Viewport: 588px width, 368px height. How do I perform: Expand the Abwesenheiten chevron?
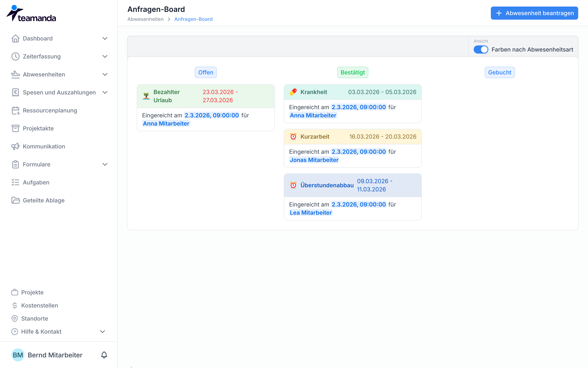[105, 74]
